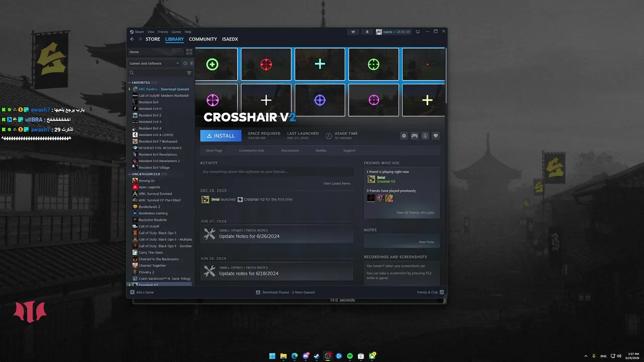The height and width of the screenshot is (362, 644).
Task: Open the Store Page tab
Action: coord(214,150)
